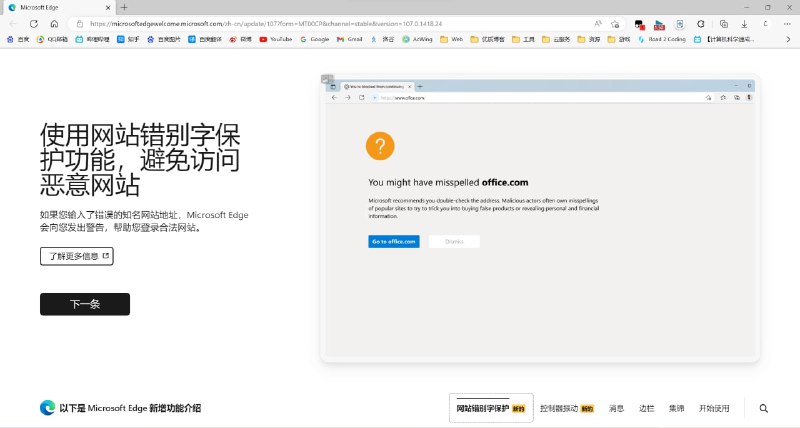Open the circled document extension icon

(x=680, y=23)
